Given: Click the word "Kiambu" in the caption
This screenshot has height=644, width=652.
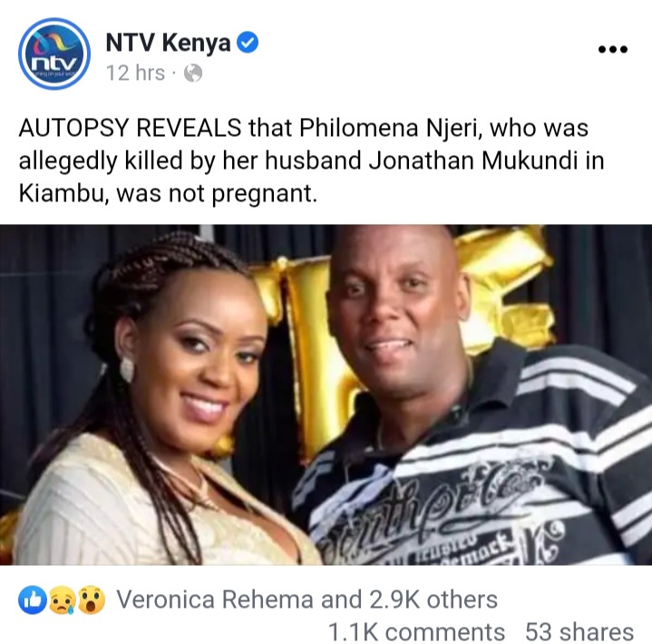Looking at the screenshot, I should (x=64, y=193).
